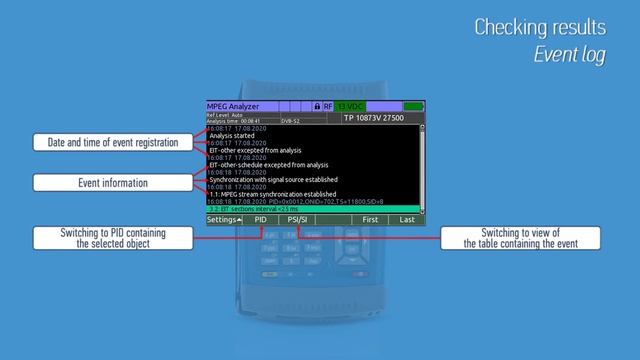Screen dimensions: 640x360
Task: Click the scroll-down arrow of the event log
Action: 422,211
